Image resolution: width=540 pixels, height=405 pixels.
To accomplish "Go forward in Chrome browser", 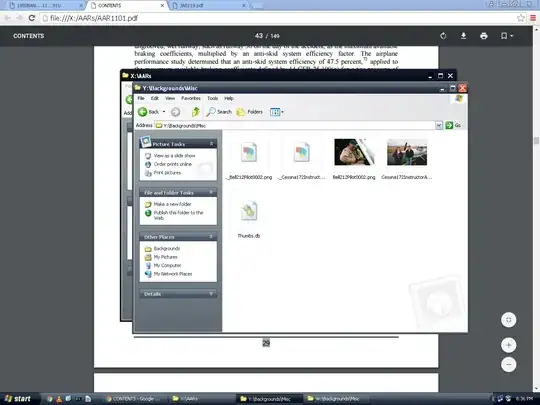I will pos(19,18).
